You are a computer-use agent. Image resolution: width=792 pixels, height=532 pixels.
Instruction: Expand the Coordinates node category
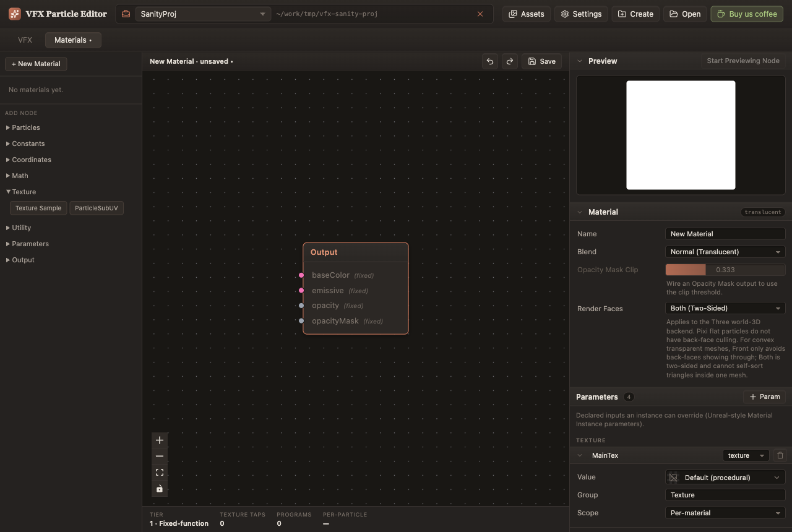point(29,160)
